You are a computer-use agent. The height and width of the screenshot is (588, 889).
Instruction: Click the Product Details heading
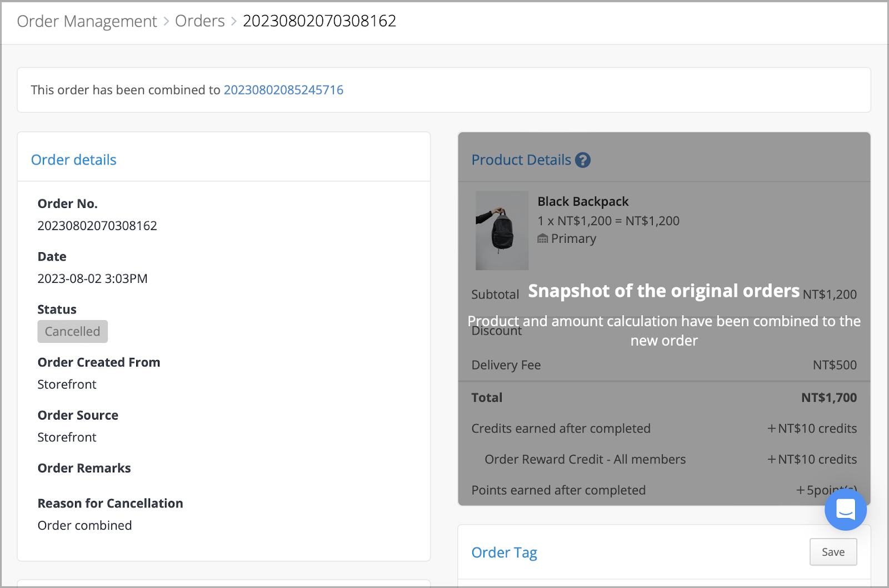click(x=521, y=160)
